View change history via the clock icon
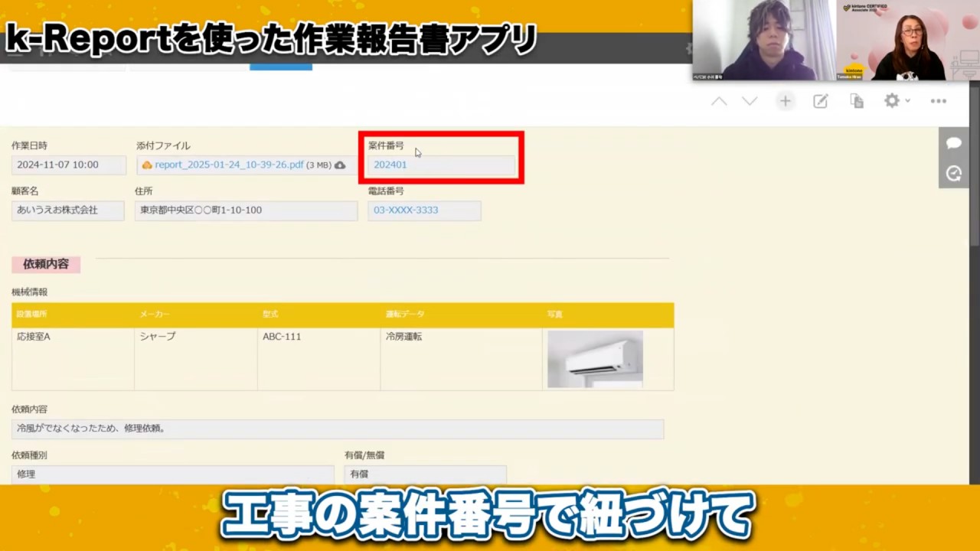The image size is (980, 551). pos(953,173)
